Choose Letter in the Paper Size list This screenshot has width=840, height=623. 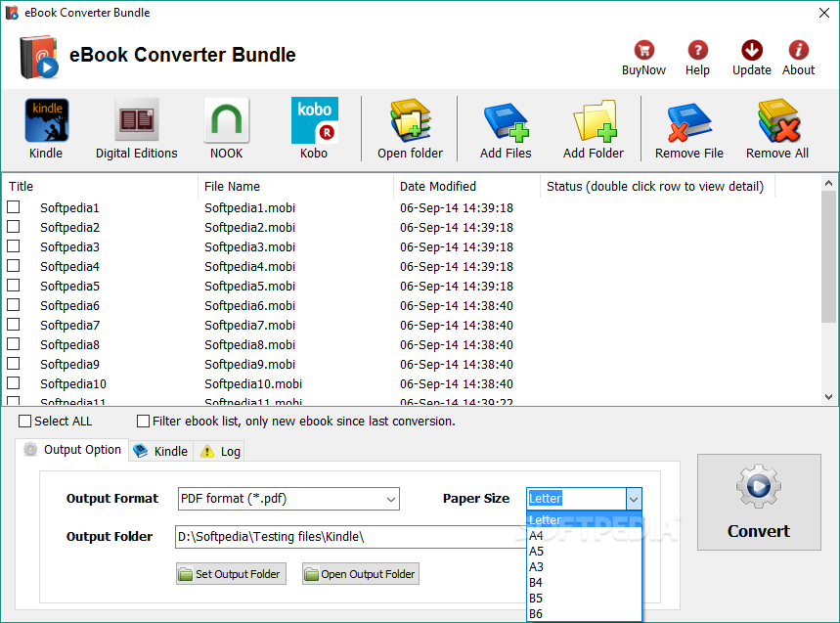584,519
